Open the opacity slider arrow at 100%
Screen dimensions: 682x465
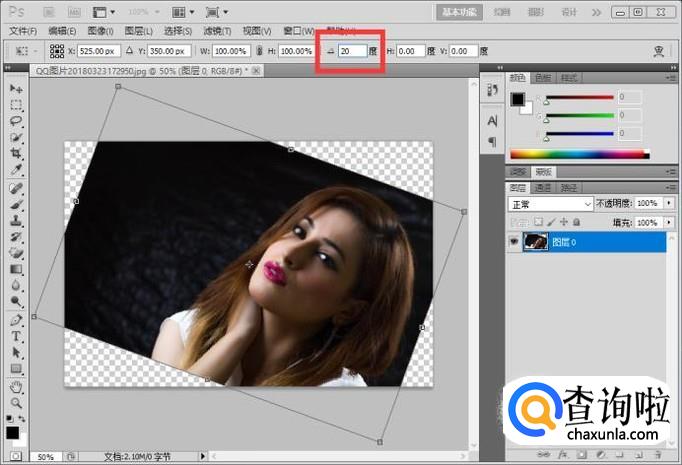[x=668, y=203]
